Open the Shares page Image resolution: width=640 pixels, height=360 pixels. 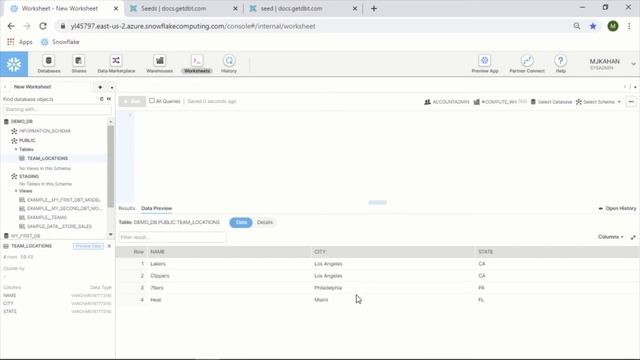pyautogui.click(x=79, y=64)
